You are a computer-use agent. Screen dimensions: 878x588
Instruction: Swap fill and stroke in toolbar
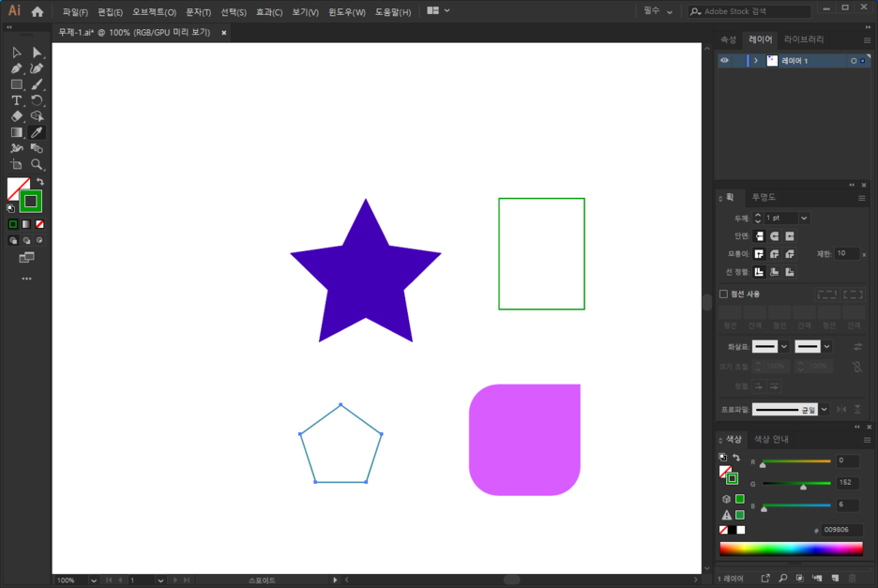tap(40, 181)
